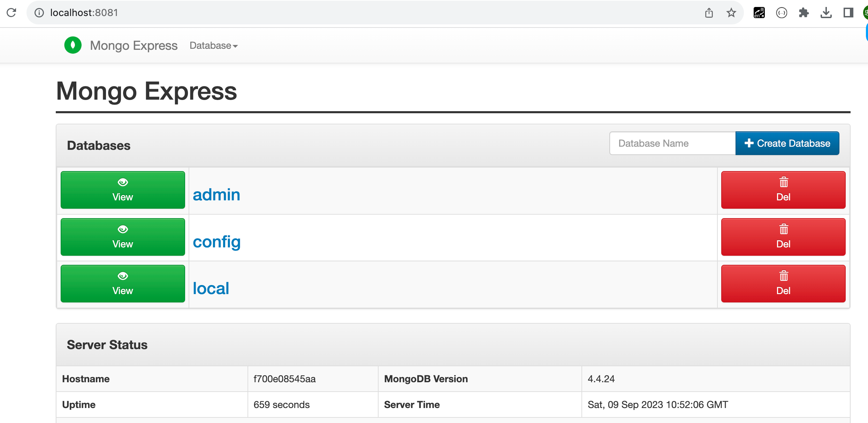Share this page via the share icon

[x=709, y=13]
